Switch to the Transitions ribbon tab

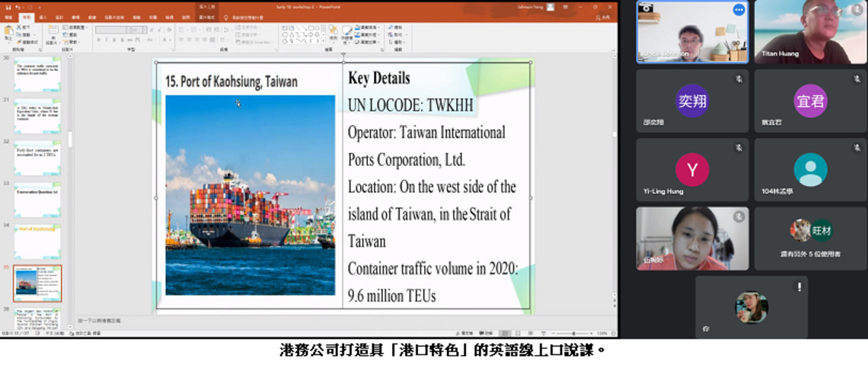coord(76,18)
